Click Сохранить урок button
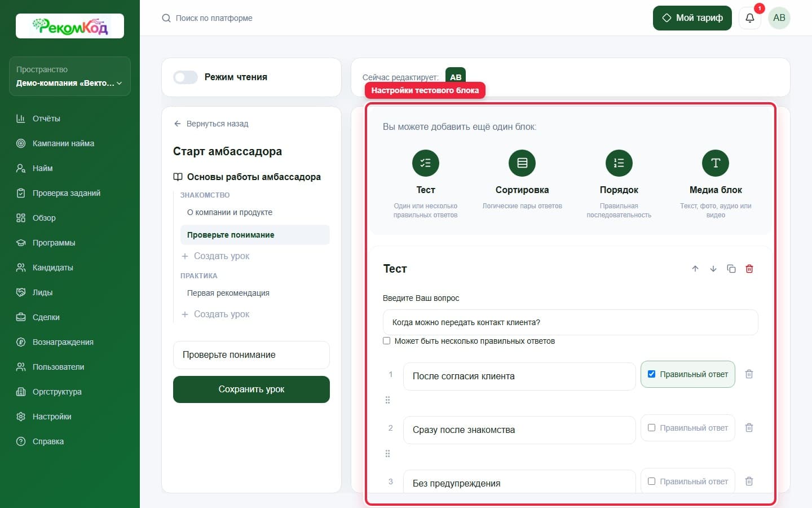The width and height of the screenshot is (812, 508). click(251, 389)
